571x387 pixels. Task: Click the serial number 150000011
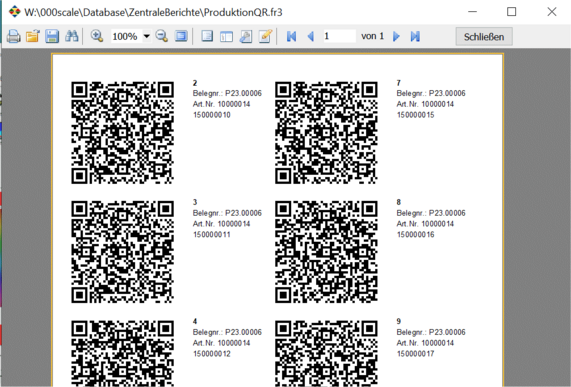(x=212, y=235)
